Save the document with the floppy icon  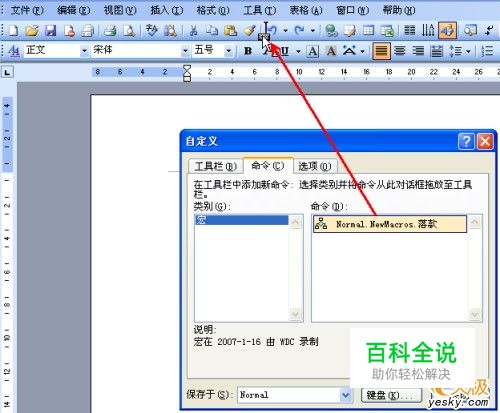[51, 31]
